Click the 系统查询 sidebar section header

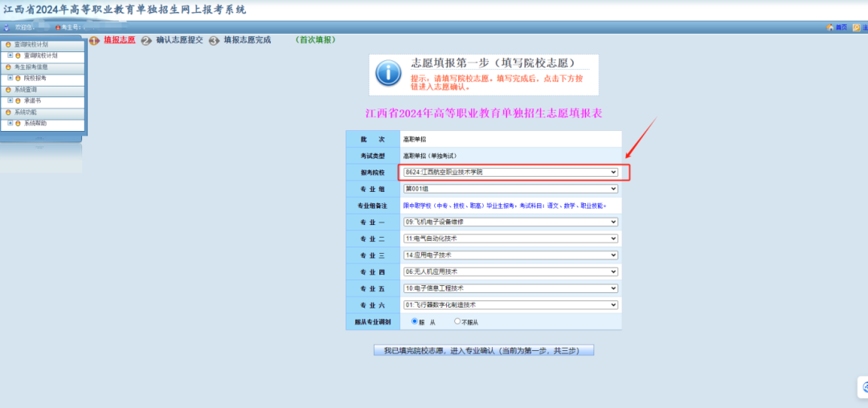coord(43,90)
